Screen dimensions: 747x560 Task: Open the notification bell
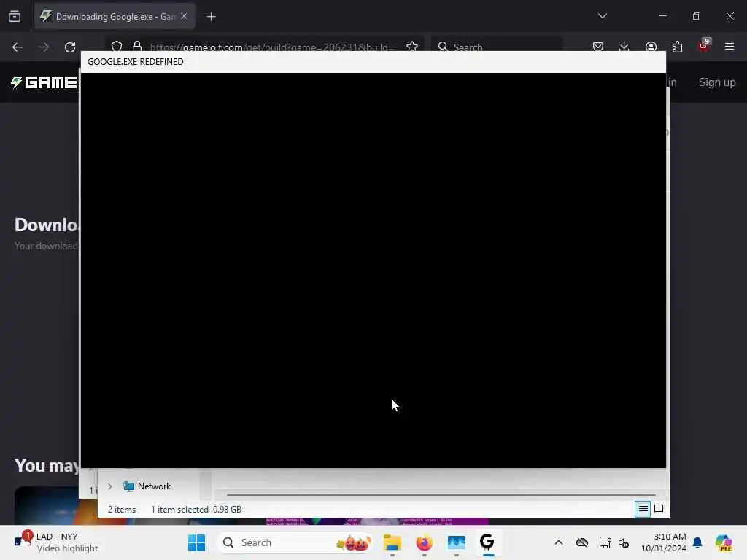tap(697, 542)
